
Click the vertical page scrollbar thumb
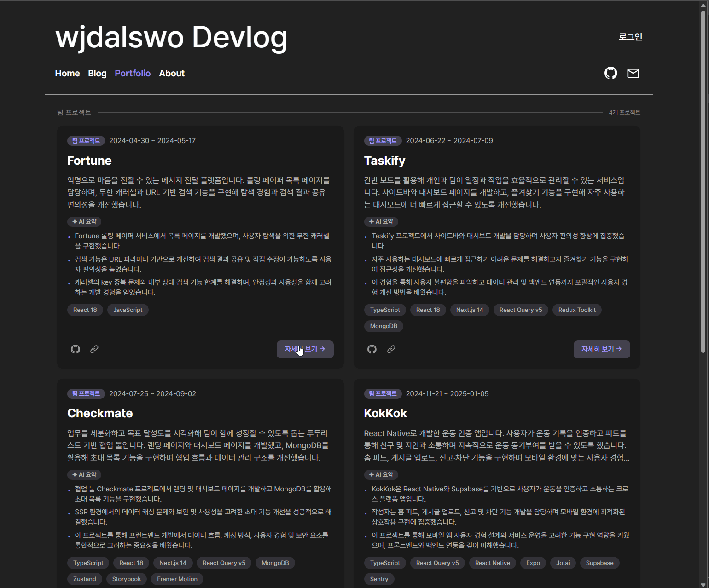click(x=703, y=182)
